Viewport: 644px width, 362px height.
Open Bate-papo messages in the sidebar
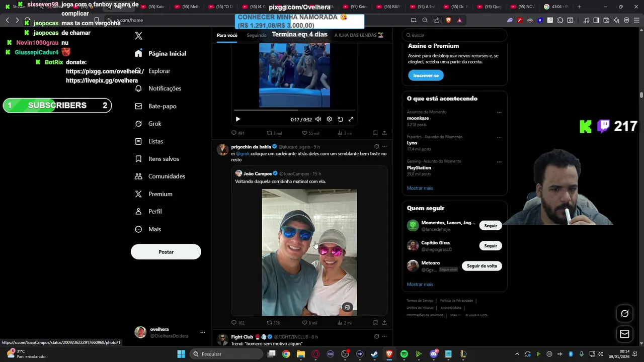155,106
